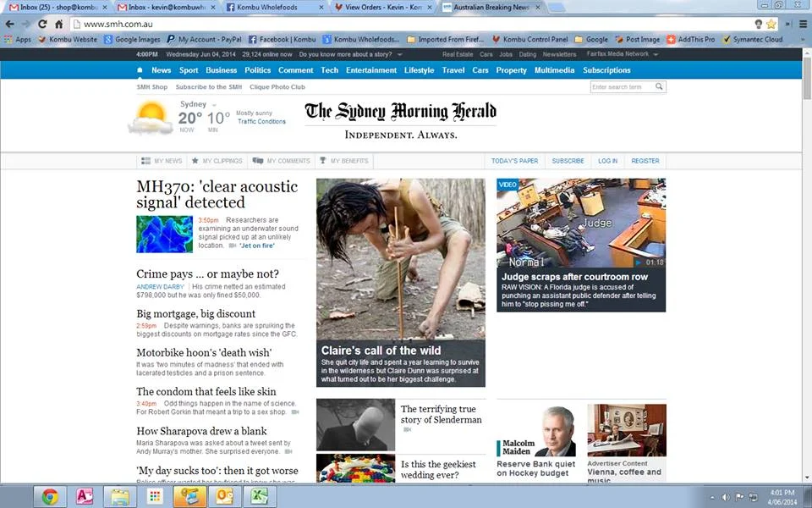The width and height of the screenshot is (812, 508).
Task: Open the MH370 map thumbnail
Action: click(x=165, y=235)
